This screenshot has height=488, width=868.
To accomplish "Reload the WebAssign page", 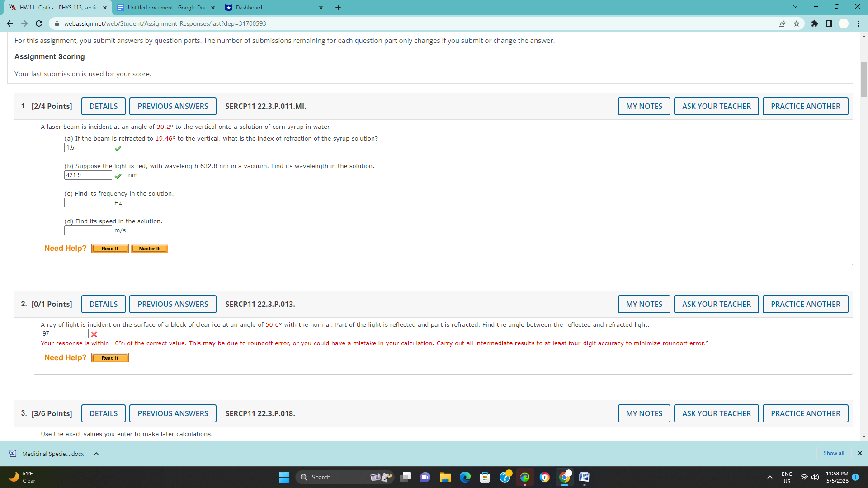I will point(39,23).
